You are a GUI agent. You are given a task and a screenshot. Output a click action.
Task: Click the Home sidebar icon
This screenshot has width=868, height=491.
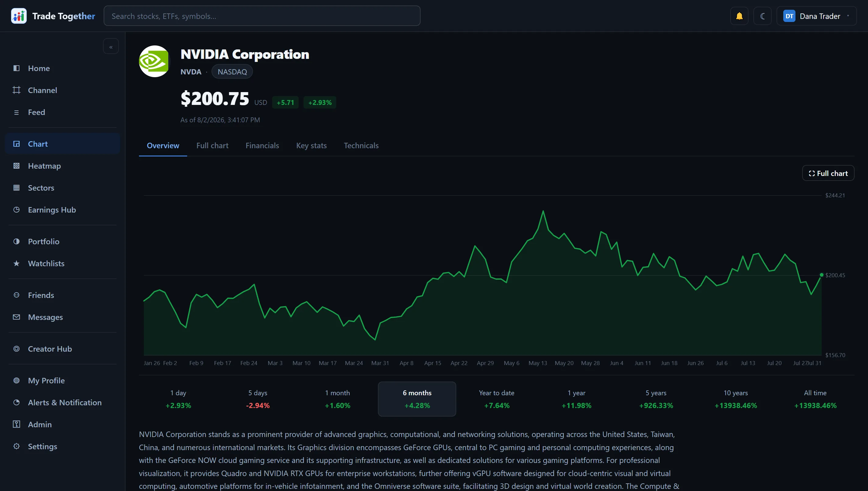coord(16,68)
